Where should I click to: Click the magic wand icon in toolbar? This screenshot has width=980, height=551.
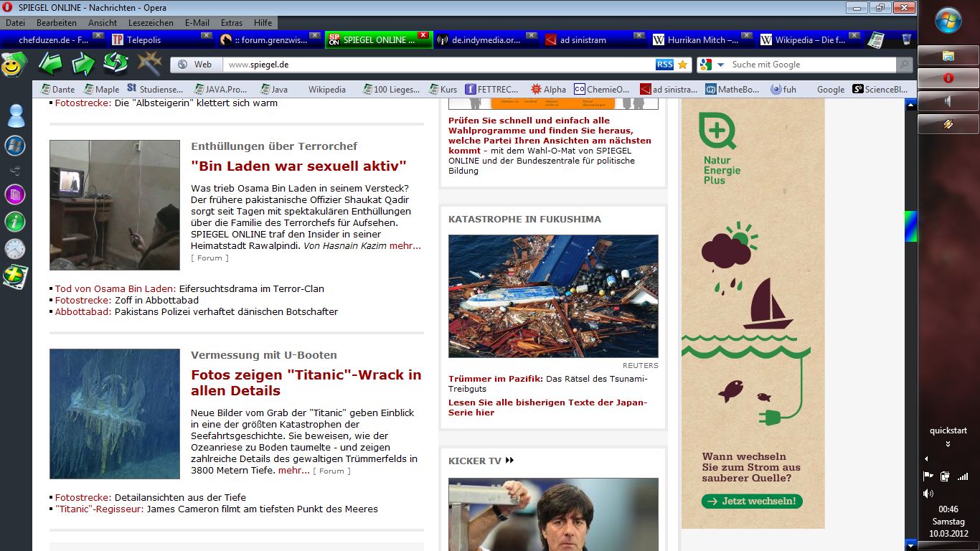(149, 64)
